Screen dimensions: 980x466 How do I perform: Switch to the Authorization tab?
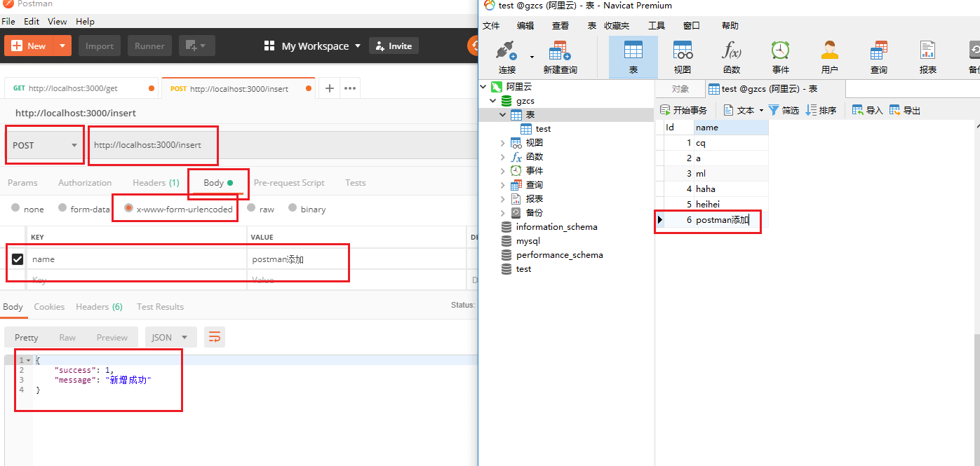tap(85, 183)
